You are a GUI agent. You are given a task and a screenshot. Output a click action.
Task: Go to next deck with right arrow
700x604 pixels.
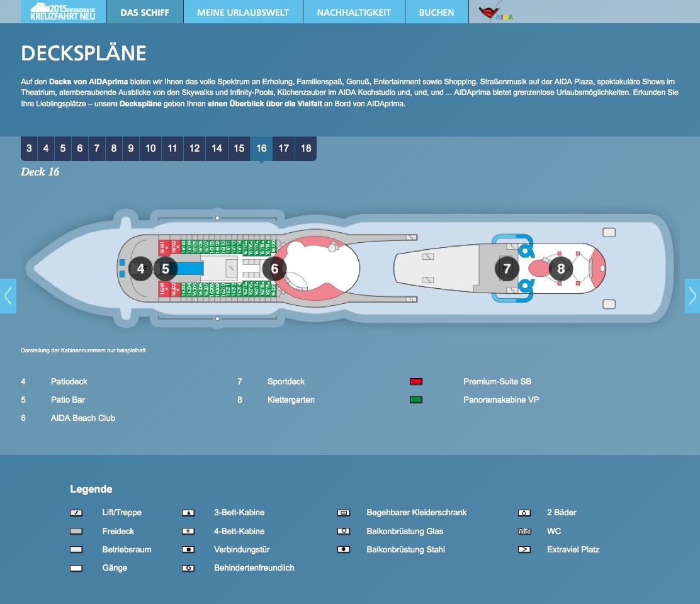point(692,296)
